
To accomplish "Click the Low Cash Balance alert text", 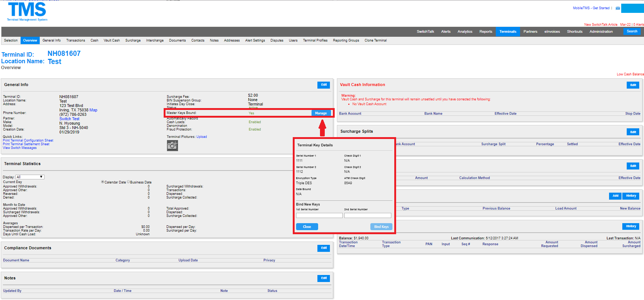I will 630,74.
